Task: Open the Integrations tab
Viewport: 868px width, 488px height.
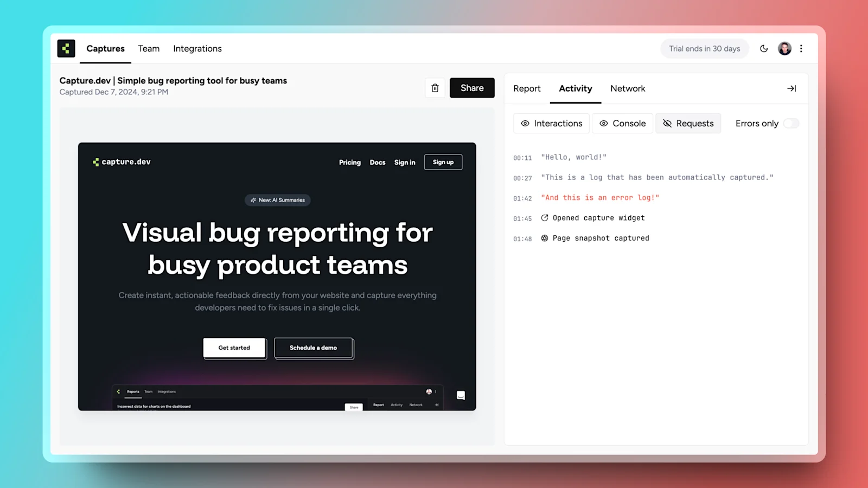Action: [x=197, y=49]
